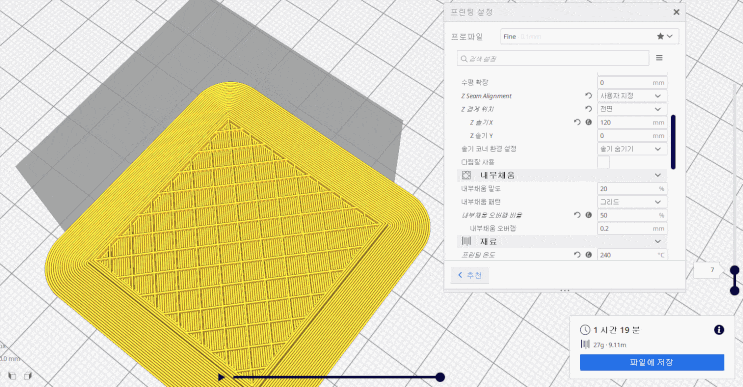This screenshot has height=387, width=743.
Task: Click the 프로파일 label
Action: click(467, 37)
